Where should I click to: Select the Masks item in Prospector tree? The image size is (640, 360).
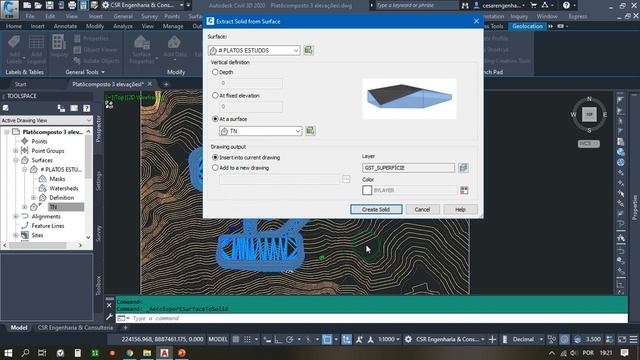click(x=57, y=179)
